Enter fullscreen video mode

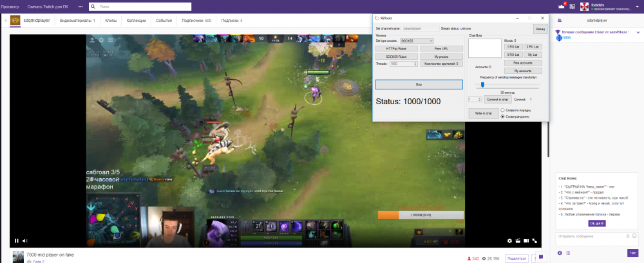pyautogui.click(x=535, y=240)
